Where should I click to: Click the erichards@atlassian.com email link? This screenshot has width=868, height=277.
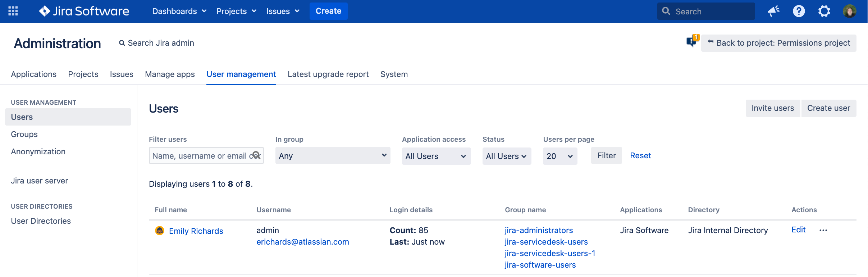(x=303, y=242)
